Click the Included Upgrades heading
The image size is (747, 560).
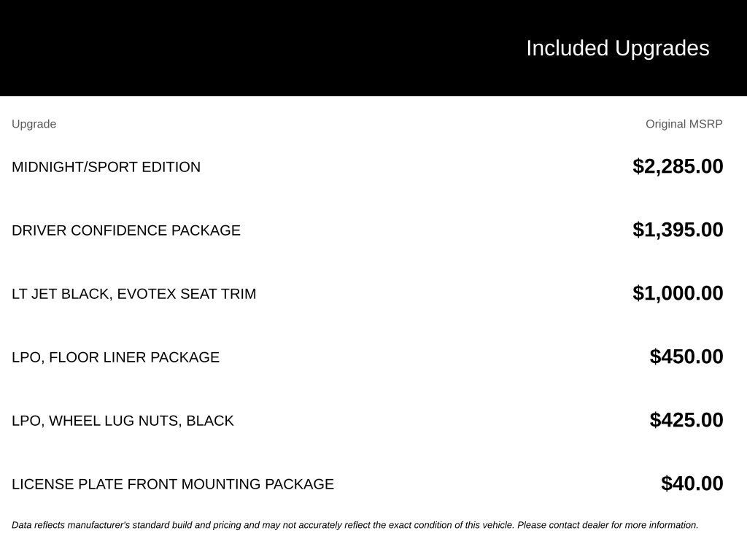pyautogui.click(x=617, y=48)
